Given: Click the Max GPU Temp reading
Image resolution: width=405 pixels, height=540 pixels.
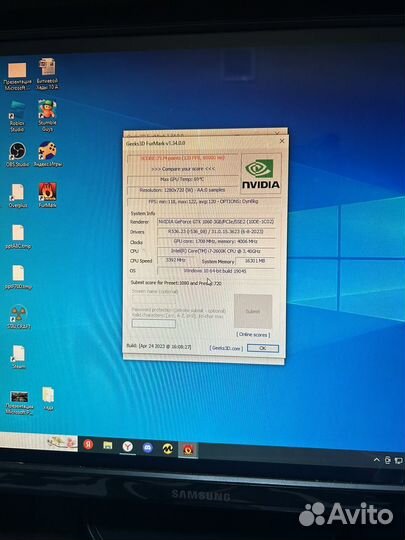Looking at the screenshot, I should pyautogui.click(x=183, y=179).
